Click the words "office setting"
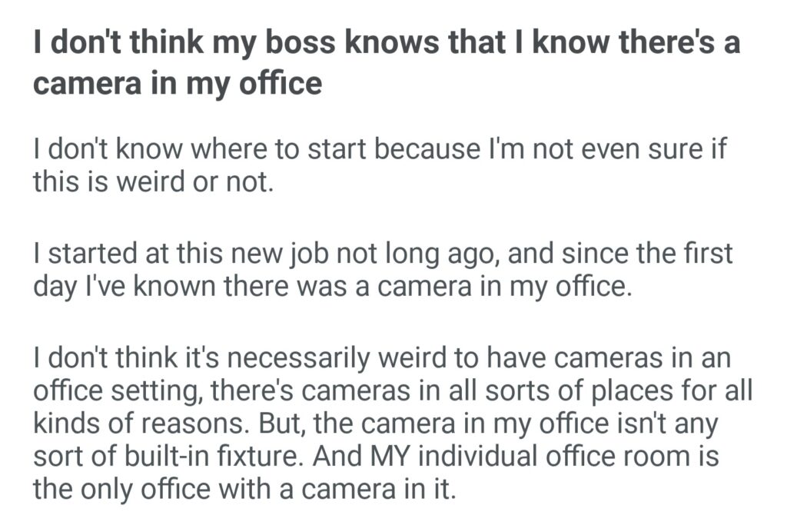Image resolution: width=787 pixels, height=532 pixels. [x=116, y=393]
